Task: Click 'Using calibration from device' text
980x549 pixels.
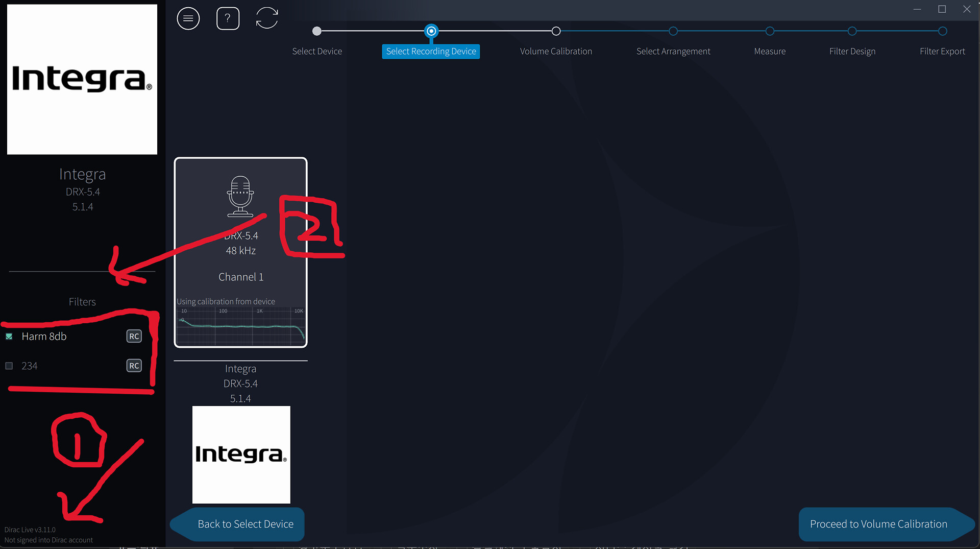Action: click(x=226, y=302)
